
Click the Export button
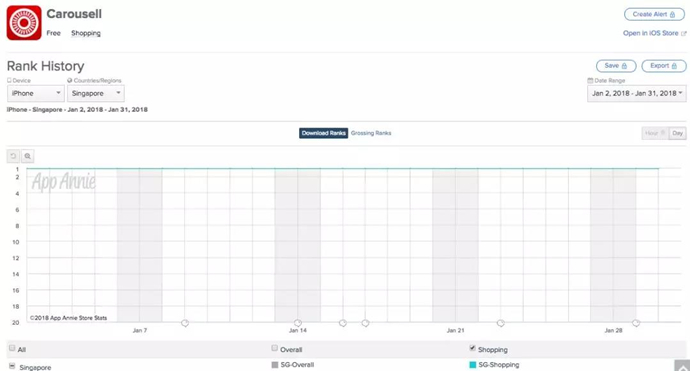664,66
